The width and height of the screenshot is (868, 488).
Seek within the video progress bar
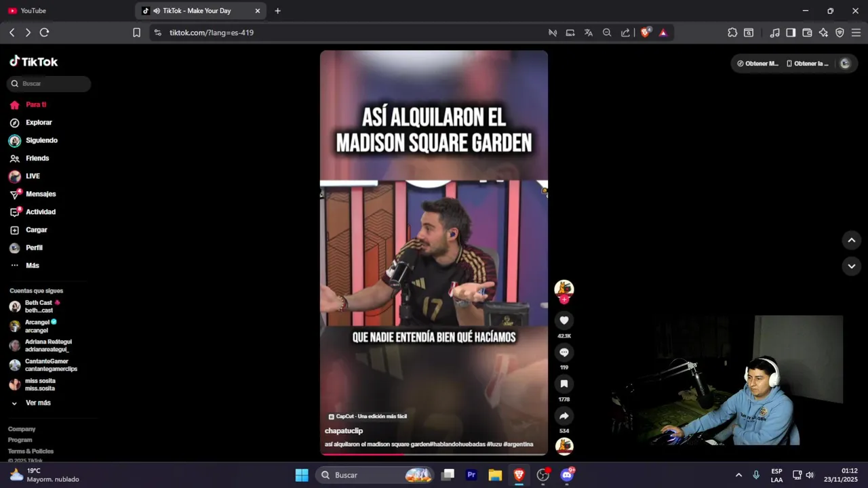434,455
